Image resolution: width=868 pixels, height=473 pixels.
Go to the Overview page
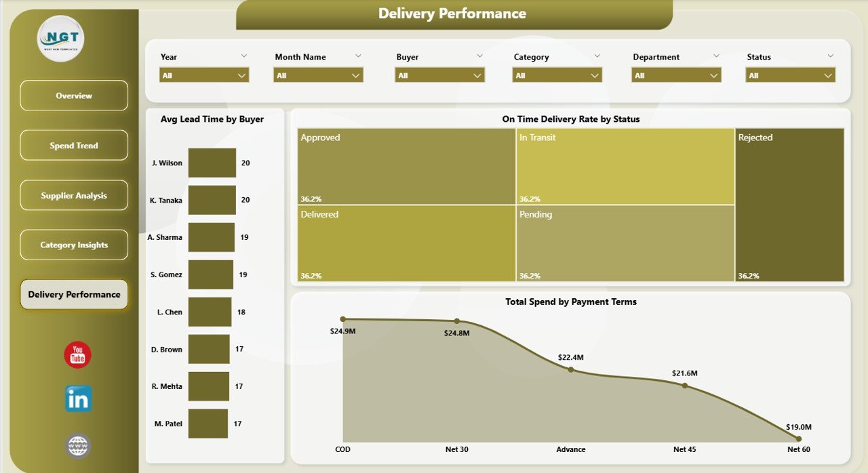coord(74,96)
